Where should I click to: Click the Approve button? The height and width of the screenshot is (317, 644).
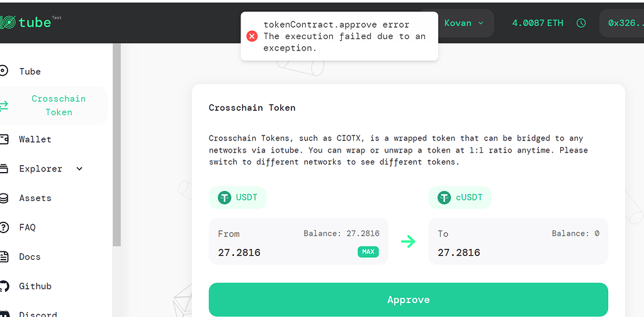point(409,300)
